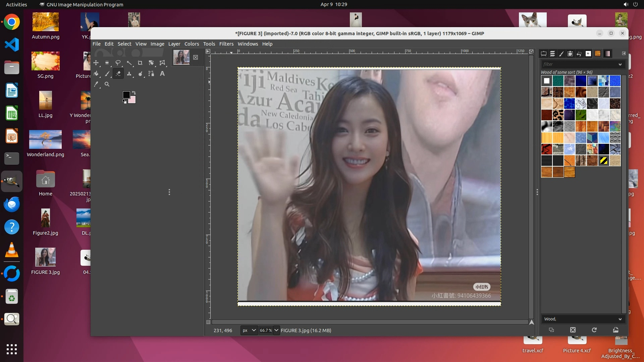644x362 pixels.
Task: Open the px unit dropdown
Action: point(249,330)
